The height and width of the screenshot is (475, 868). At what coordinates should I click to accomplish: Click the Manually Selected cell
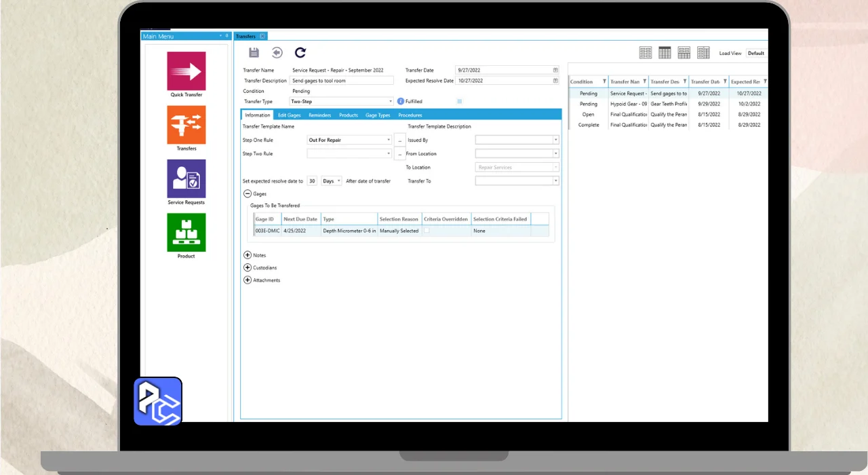[x=399, y=231]
